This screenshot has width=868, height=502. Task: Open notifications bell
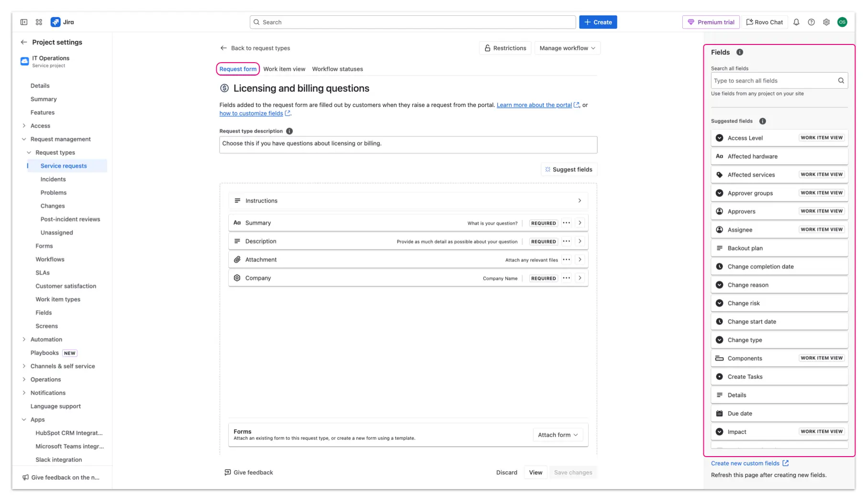click(796, 22)
